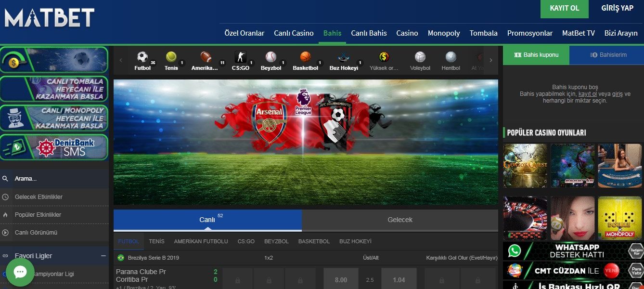Click the KAYIT OL button
Image resolution: width=644 pixels, height=289 pixels.
click(x=565, y=9)
